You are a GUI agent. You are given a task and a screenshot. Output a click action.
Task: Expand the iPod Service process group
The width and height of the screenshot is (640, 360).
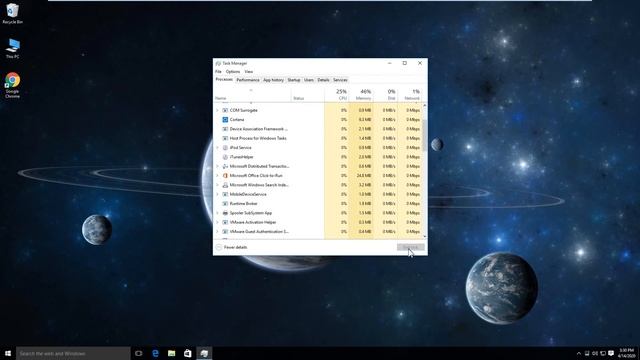pos(217,148)
